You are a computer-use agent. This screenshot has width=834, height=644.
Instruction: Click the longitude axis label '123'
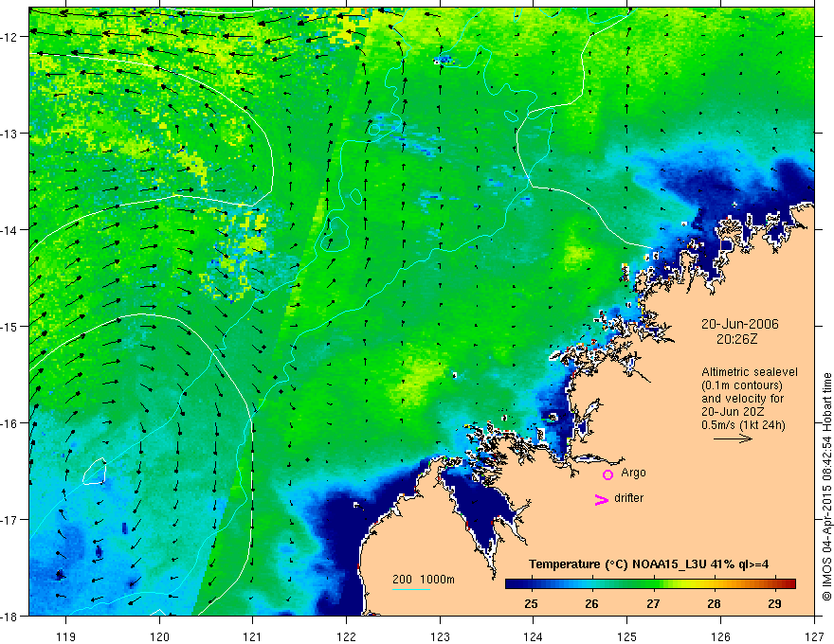(x=440, y=636)
